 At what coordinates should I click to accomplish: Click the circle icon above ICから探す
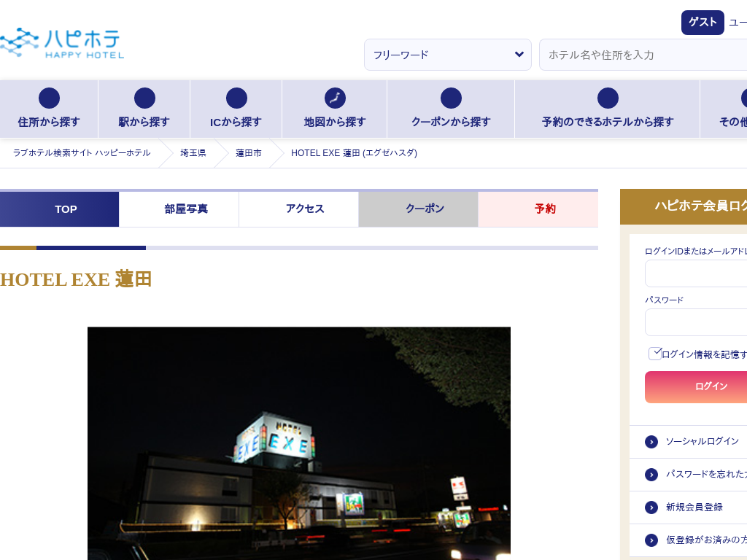[x=236, y=98]
